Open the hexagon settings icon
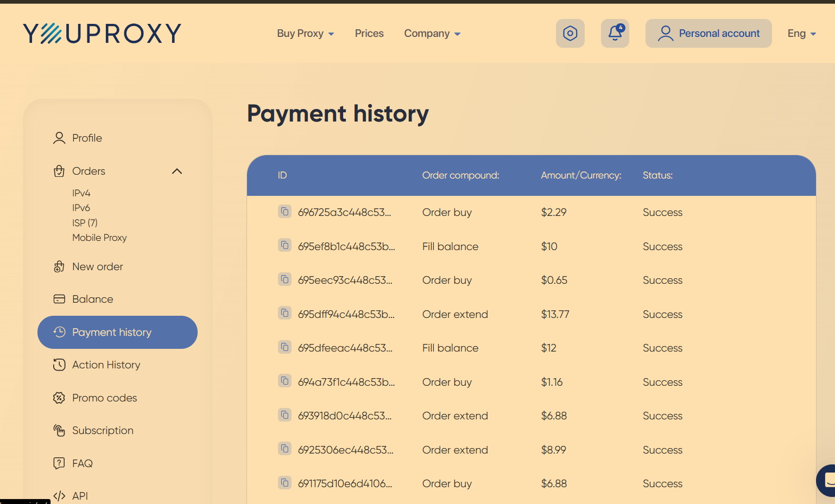Screen dimensions: 835x504 570,34
